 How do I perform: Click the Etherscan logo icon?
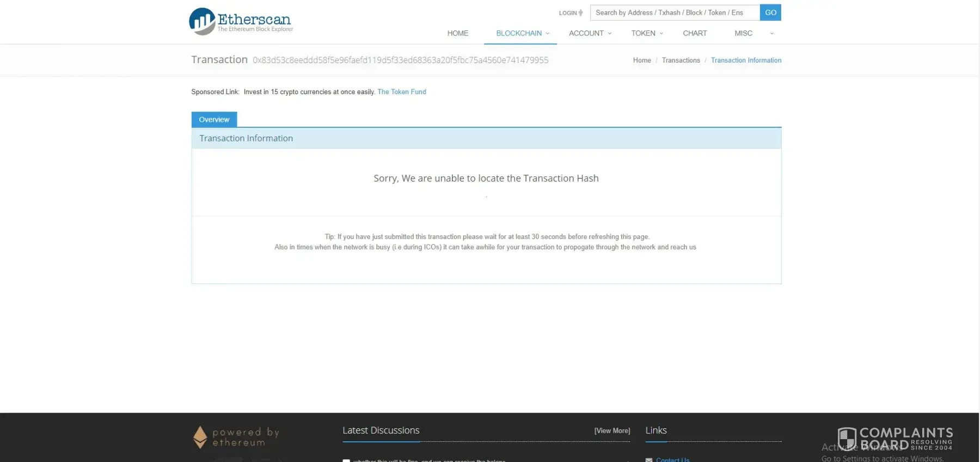[x=202, y=22]
